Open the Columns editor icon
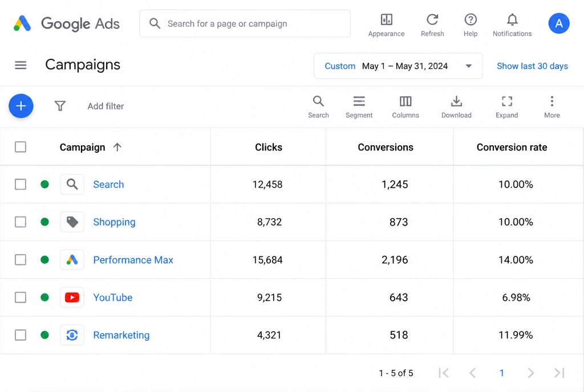 (x=405, y=101)
